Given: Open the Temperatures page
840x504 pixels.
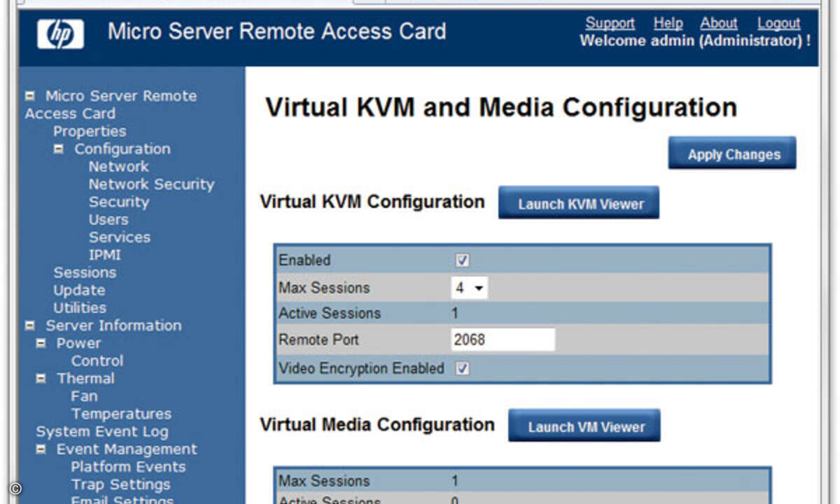Looking at the screenshot, I should (x=121, y=414).
